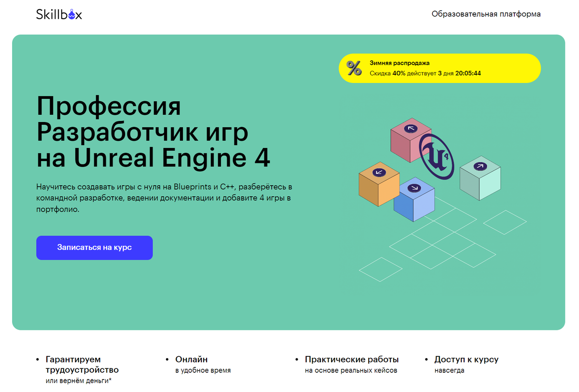Click the sale countdown timer '3 дня 20:05:44'
Image resolution: width=579 pixels, height=392 pixels.
[459, 74]
